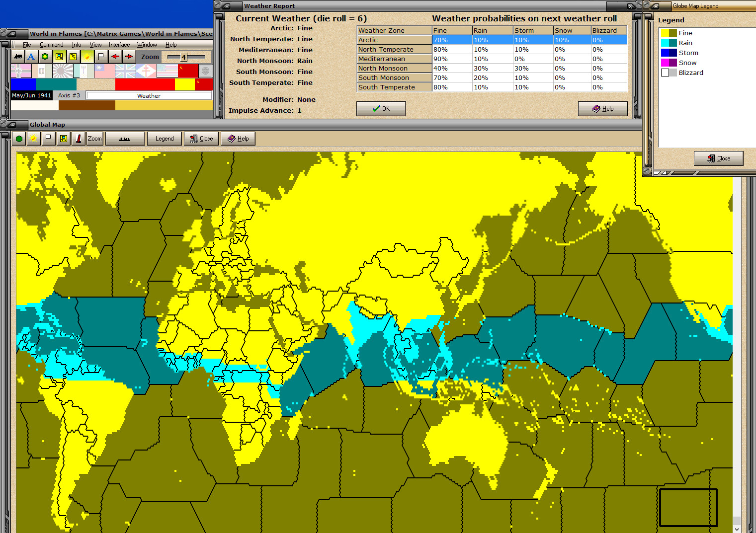Image resolution: width=756 pixels, height=533 pixels.
Task: Click the flag icon in Global Map toolbar
Action: [48, 139]
